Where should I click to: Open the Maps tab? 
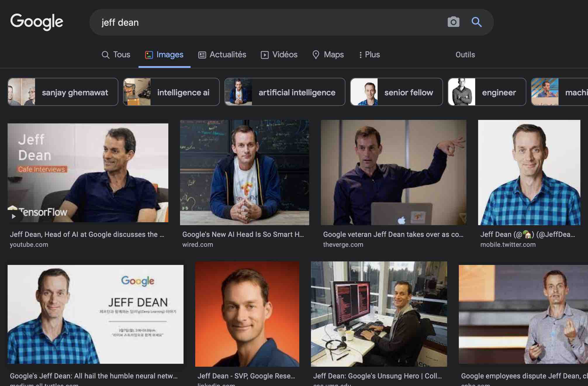328,55
